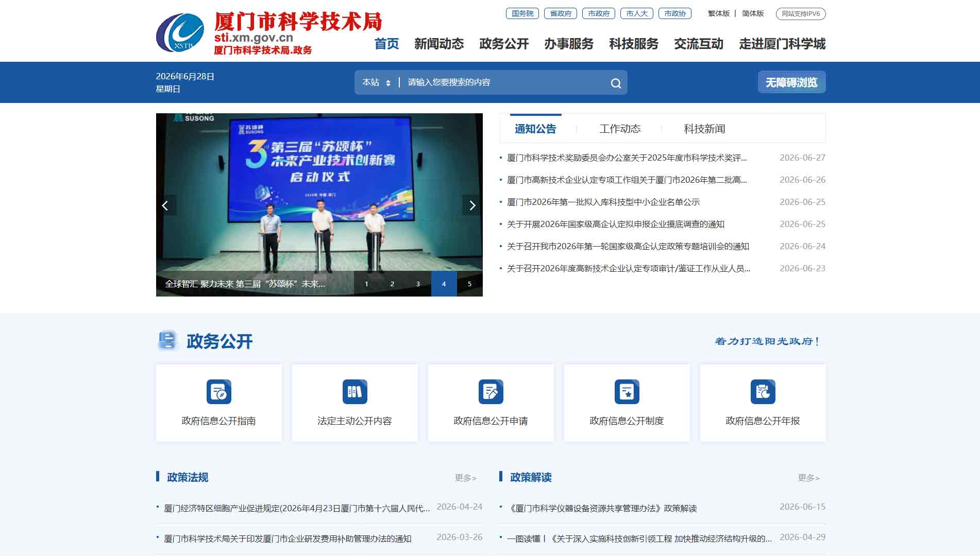The width and height of the screenshot is (980, 556).
Task: Click the bureau logo emblem
Action: click(x=180, y=32)
